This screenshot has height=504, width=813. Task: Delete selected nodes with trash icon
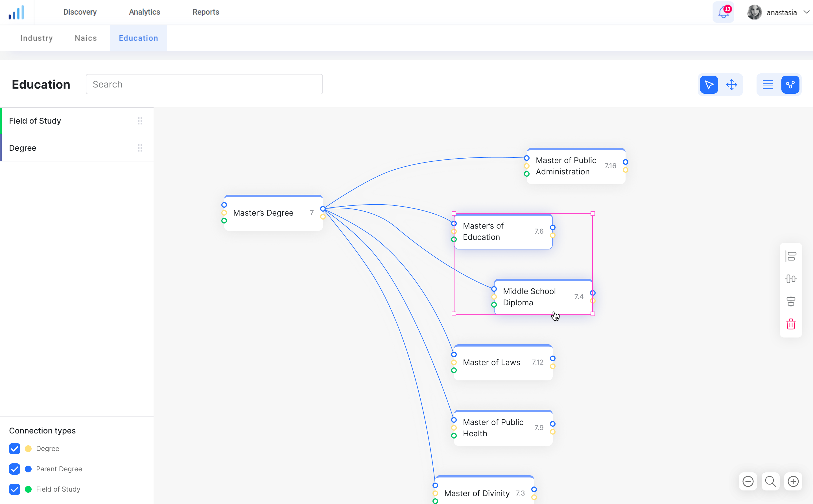click(x=791, y=324)
